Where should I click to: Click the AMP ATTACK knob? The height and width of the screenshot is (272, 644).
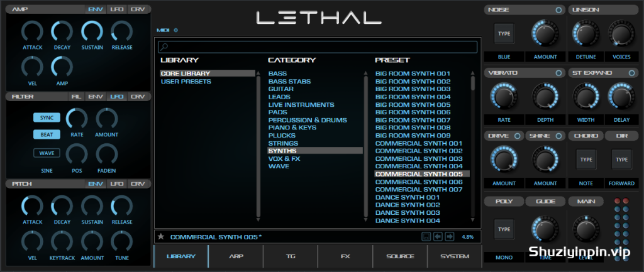point(32,32)
